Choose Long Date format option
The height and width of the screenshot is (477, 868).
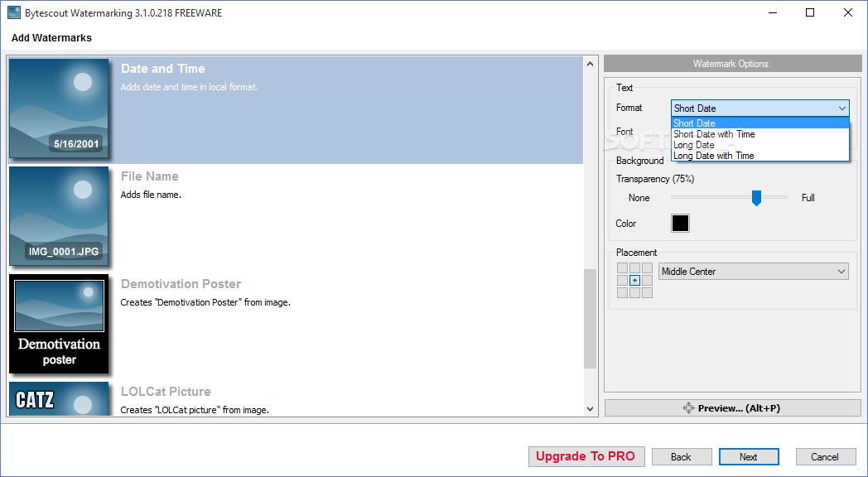760,145
